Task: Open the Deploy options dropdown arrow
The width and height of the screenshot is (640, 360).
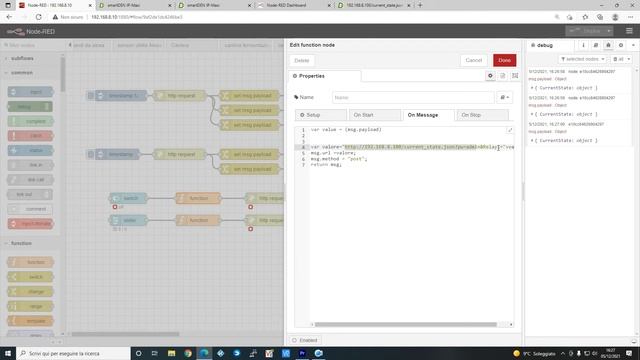Action: [x=609, y=31]
